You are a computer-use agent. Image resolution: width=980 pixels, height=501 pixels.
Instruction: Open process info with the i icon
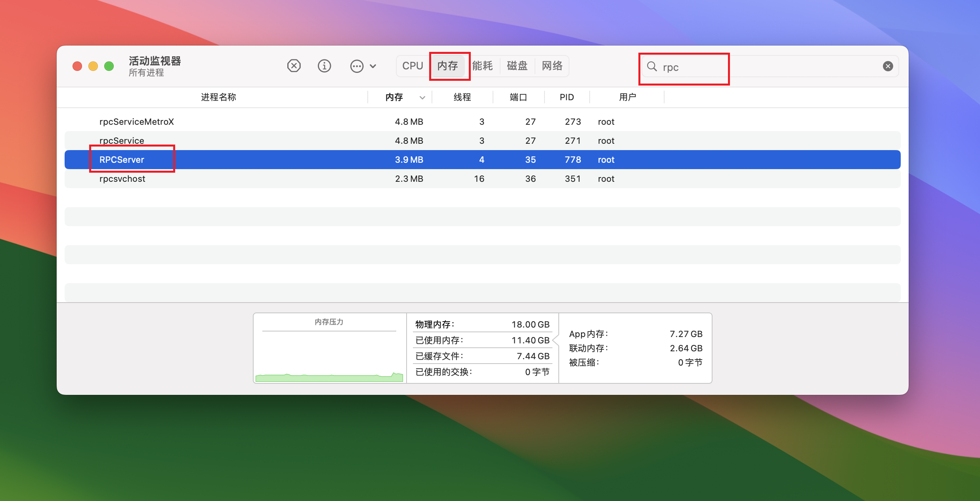pos(324,66)
